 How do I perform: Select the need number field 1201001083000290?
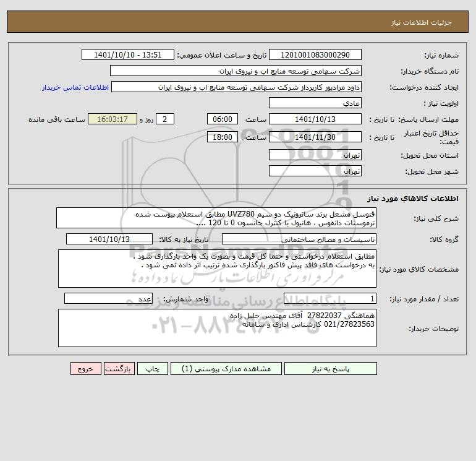click(x=315, y=54)
